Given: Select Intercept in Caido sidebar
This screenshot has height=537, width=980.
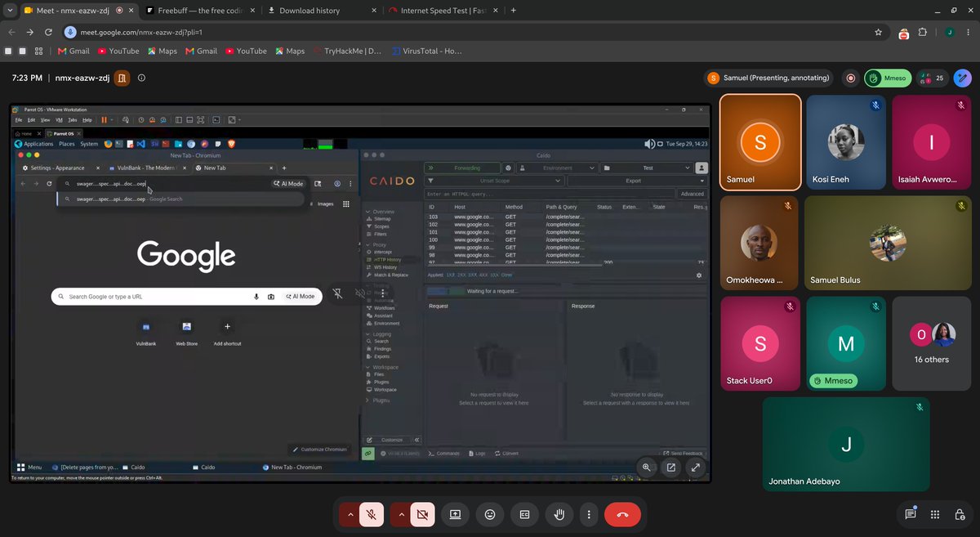Looking at the screenshot, I should click(x=382, y=252).
